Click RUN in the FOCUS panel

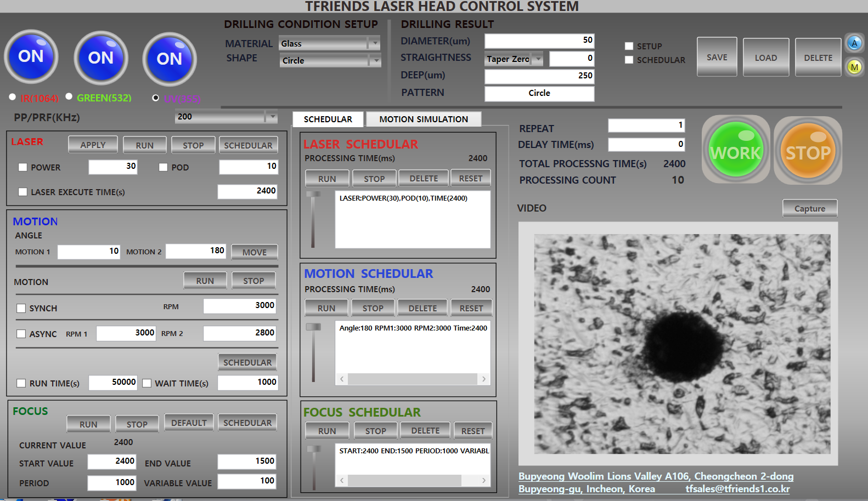click(x=88, y=424)
